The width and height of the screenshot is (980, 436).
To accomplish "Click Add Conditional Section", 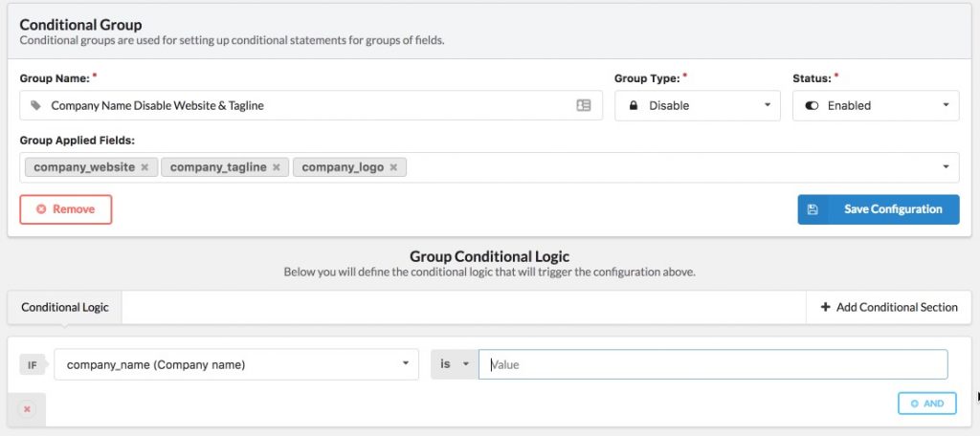I will point(889,307).
